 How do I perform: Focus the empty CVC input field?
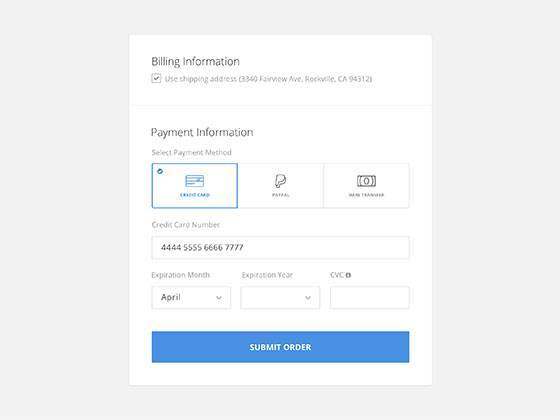coord(370,298)
